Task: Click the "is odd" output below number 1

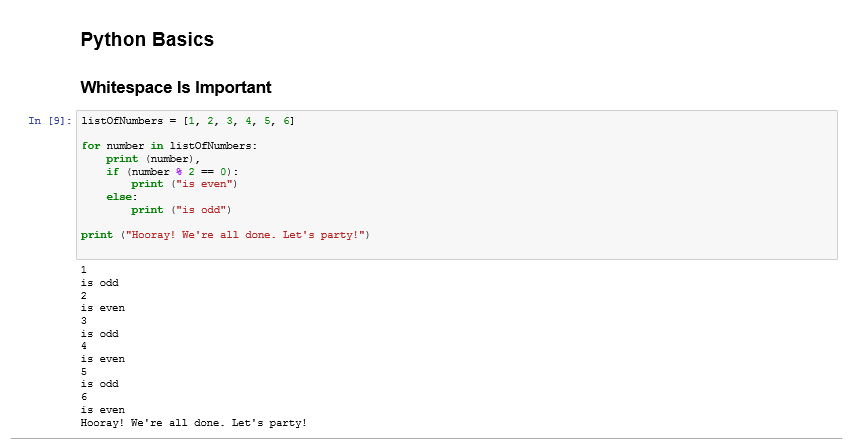Action: [100, 283]
